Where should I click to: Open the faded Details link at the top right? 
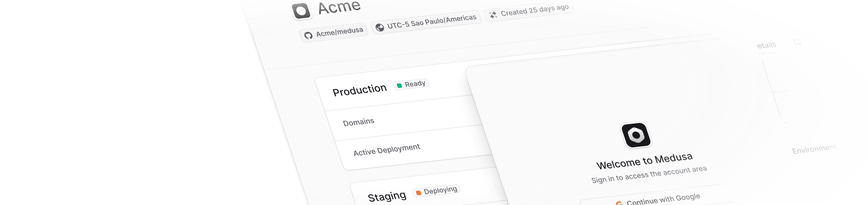766,45
